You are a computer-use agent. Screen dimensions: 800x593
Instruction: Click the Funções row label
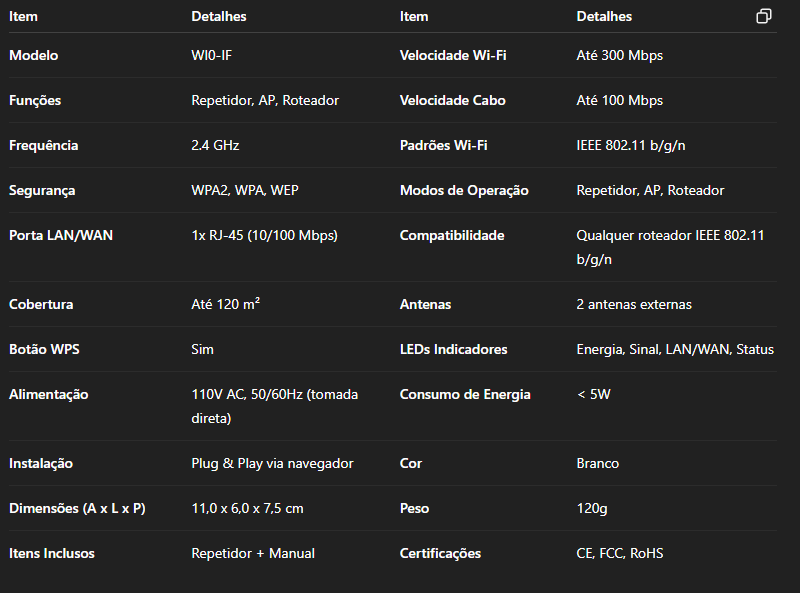(35, 101)
